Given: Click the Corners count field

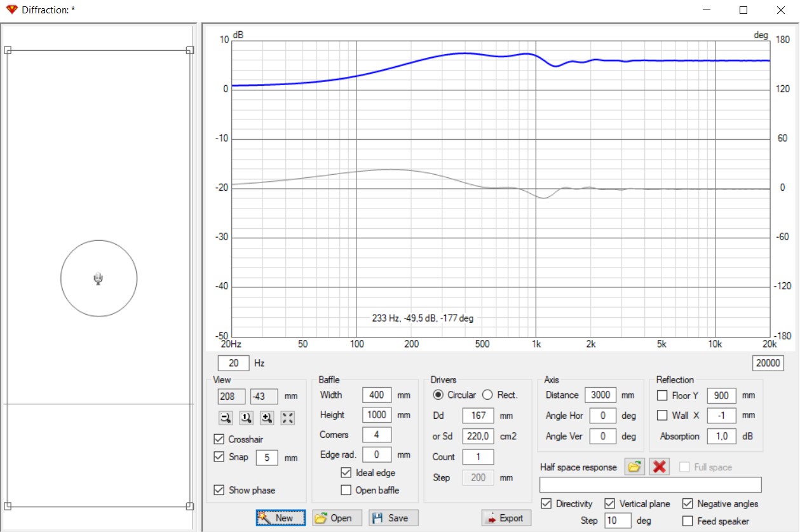Looking at the screenshot, I should tap(377, 435).
